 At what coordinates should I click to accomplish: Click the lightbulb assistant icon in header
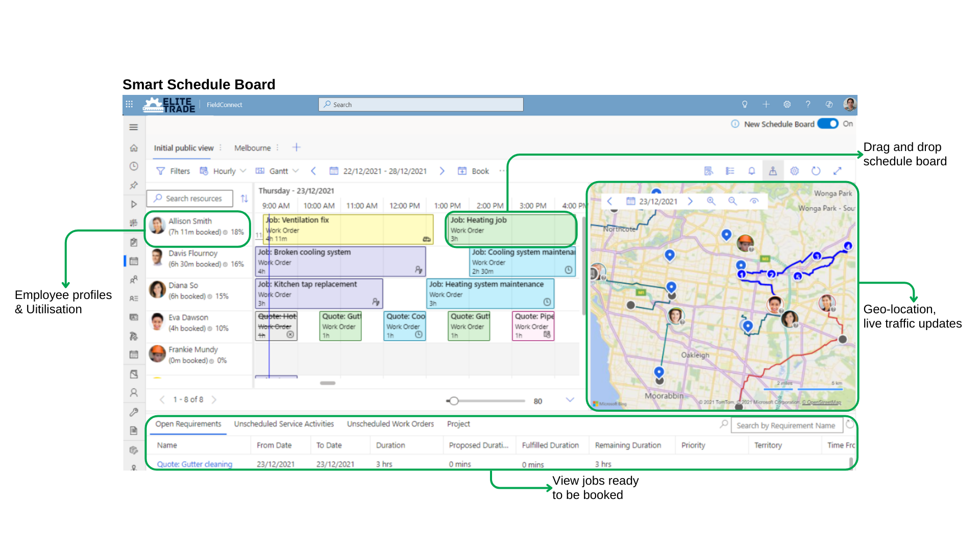[745, 104]
